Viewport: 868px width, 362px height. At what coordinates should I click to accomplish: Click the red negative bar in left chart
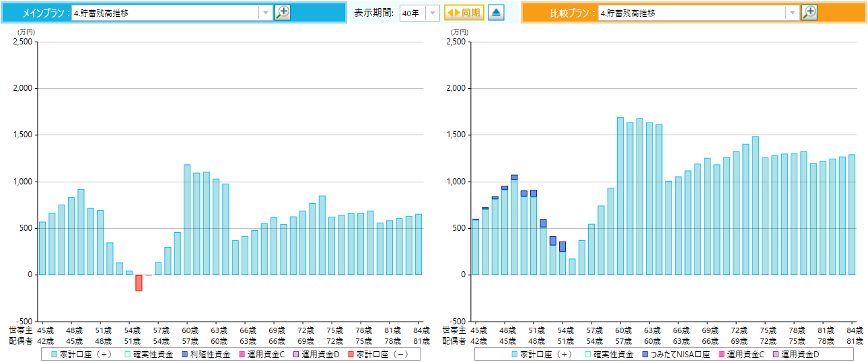tap(139, 283)
